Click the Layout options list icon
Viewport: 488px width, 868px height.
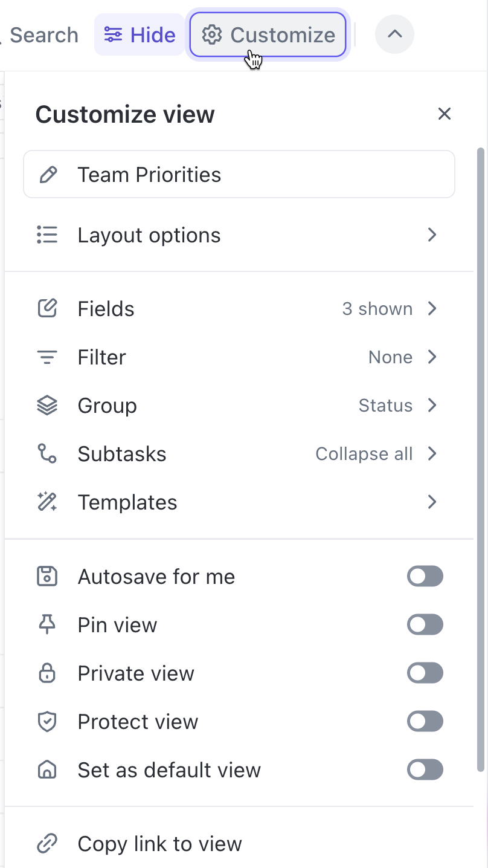click(x=47, y=235)
